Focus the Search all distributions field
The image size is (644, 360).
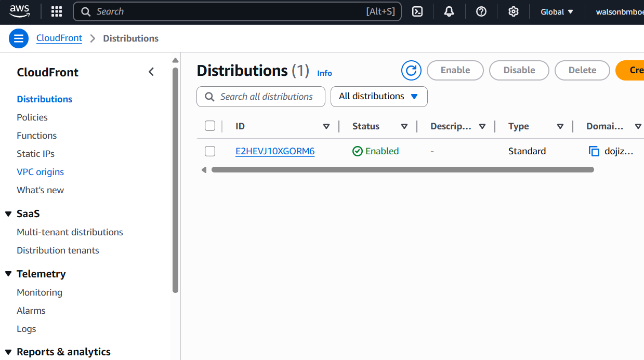point(261,97)
